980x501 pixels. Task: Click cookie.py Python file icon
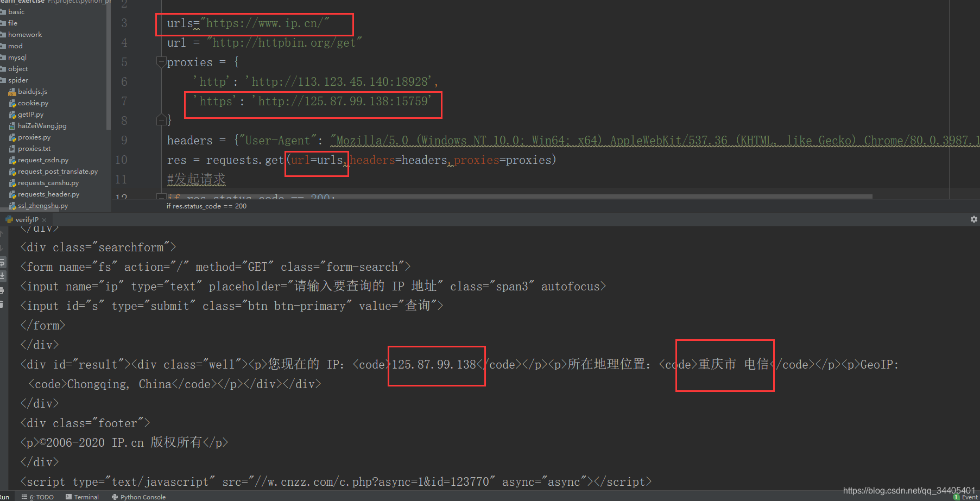coord(12,103)
